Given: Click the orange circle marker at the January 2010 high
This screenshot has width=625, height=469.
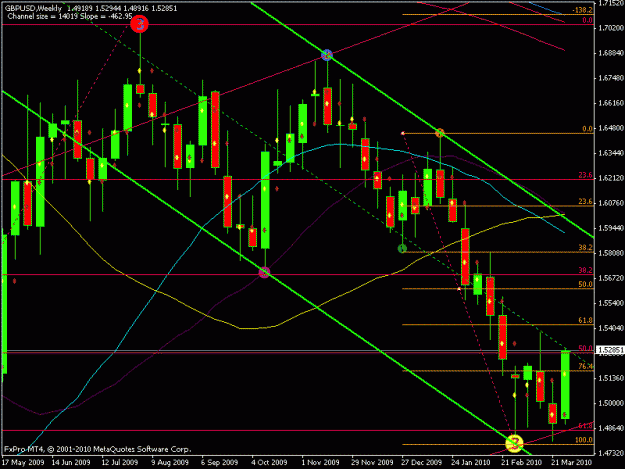Looking at the screenshot, I should pyautogui.click(x=440, y=133).
